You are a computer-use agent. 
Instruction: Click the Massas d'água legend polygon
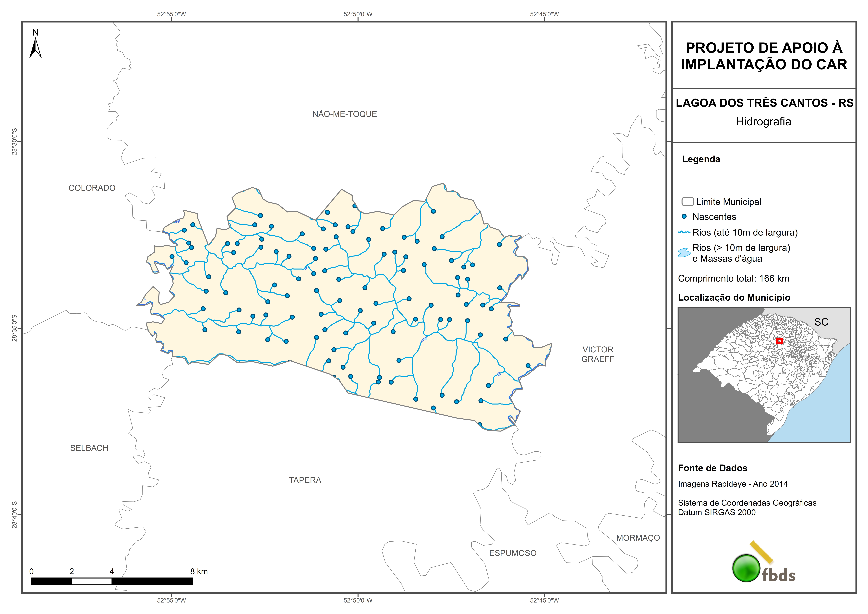[684, 253]
